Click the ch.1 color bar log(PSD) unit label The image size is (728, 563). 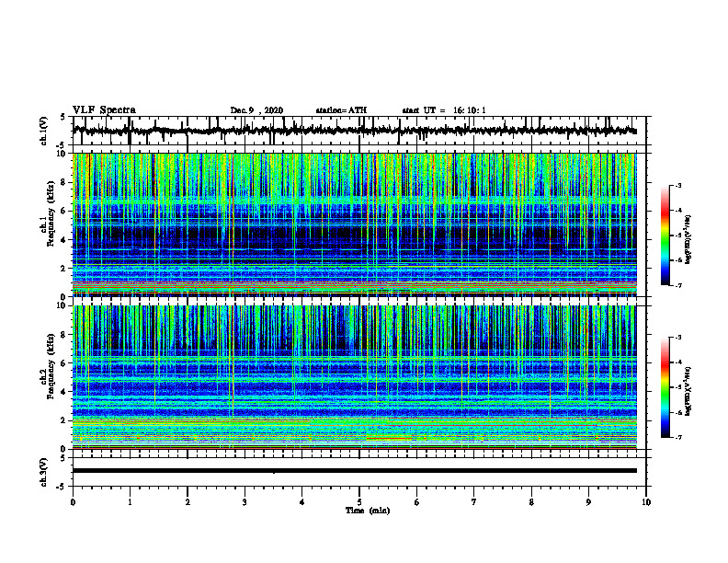pyautogui.click(x=689, y=239)
